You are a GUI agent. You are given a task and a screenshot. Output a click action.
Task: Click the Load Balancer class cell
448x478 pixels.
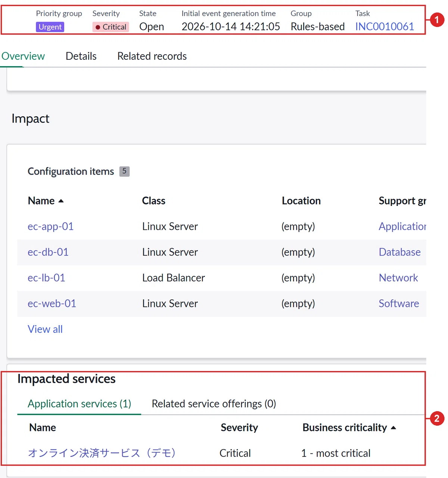[x=173, y=278]
